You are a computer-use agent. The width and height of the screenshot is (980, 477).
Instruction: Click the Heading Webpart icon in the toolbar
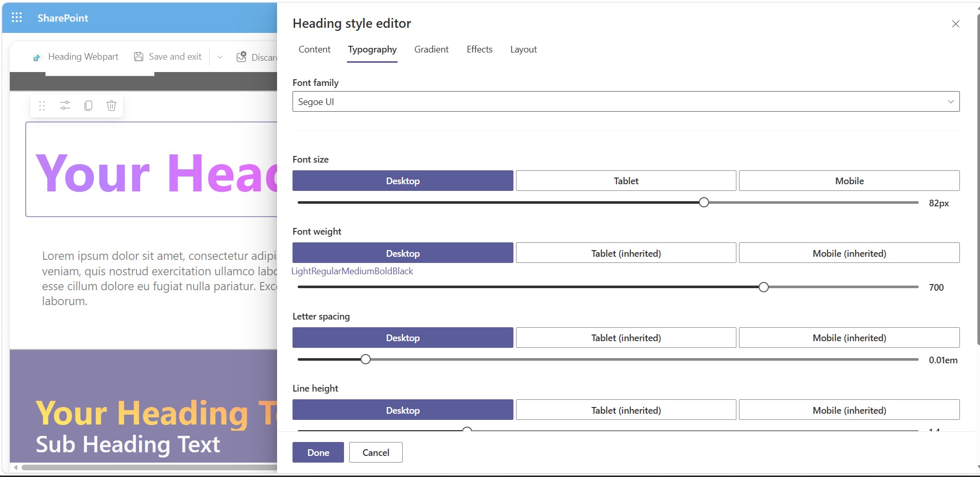pos(37,57)
